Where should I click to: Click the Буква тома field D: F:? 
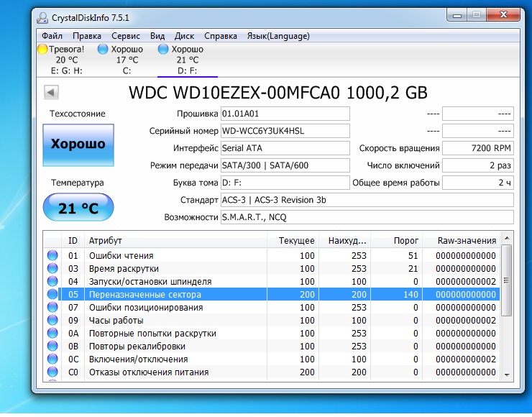click(x=285, y=183)
